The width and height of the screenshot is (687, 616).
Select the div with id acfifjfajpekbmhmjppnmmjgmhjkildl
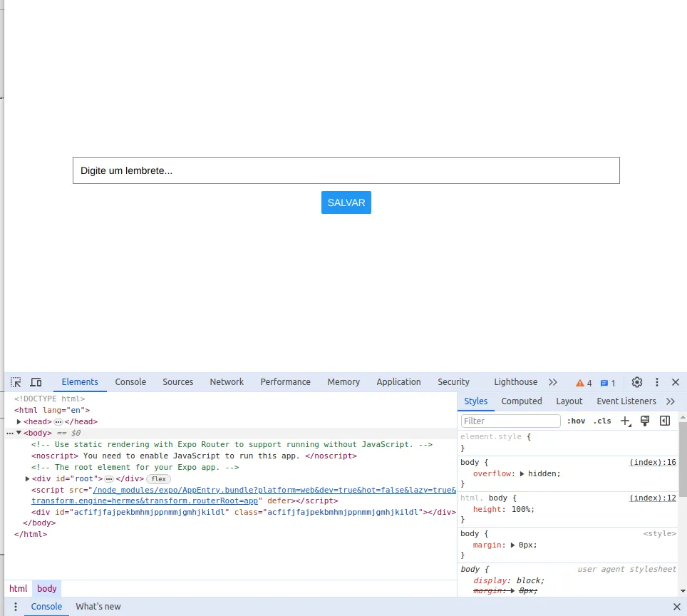(244, 512)
